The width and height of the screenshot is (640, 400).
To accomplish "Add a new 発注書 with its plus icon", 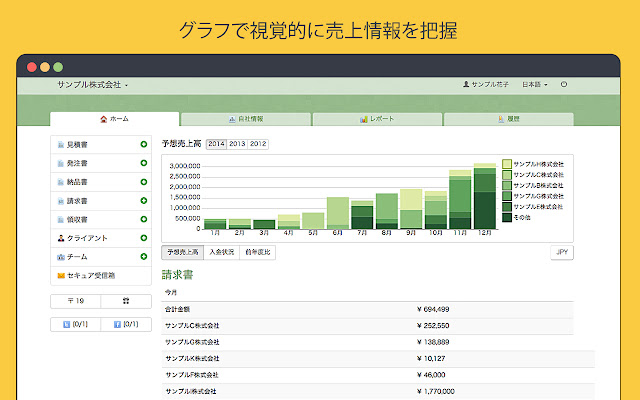I will click(x=144, y=163).
